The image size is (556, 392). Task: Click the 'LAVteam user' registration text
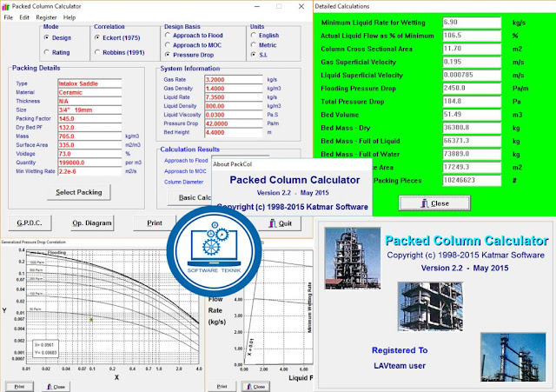[400, 366]
